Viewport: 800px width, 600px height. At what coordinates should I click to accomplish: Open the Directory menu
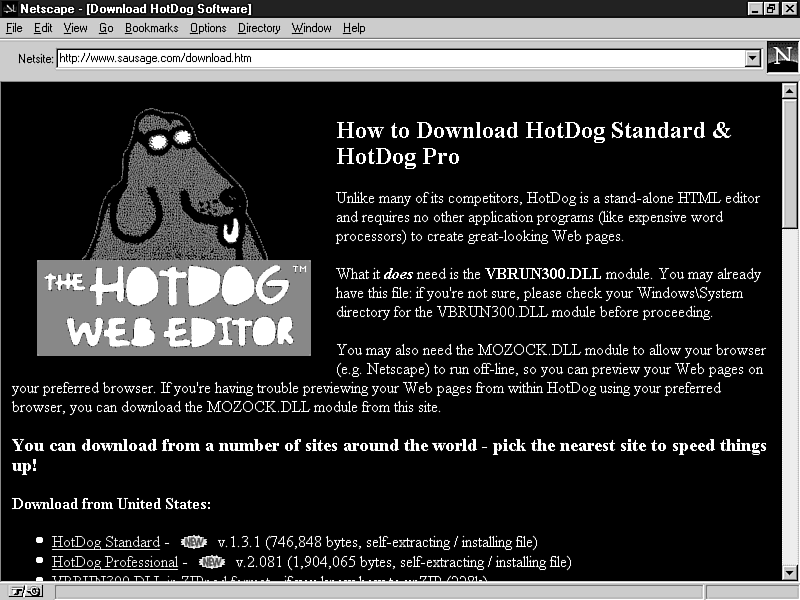coord(259,28)
